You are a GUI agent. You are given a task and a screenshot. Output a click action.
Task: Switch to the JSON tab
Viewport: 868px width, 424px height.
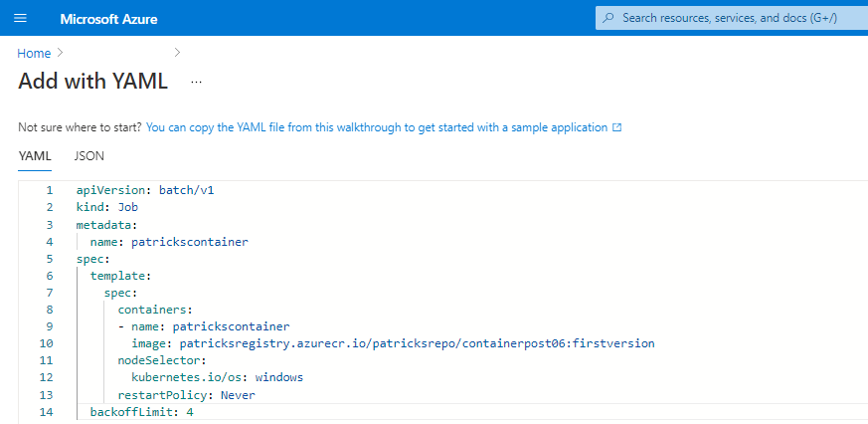(89, 156)
